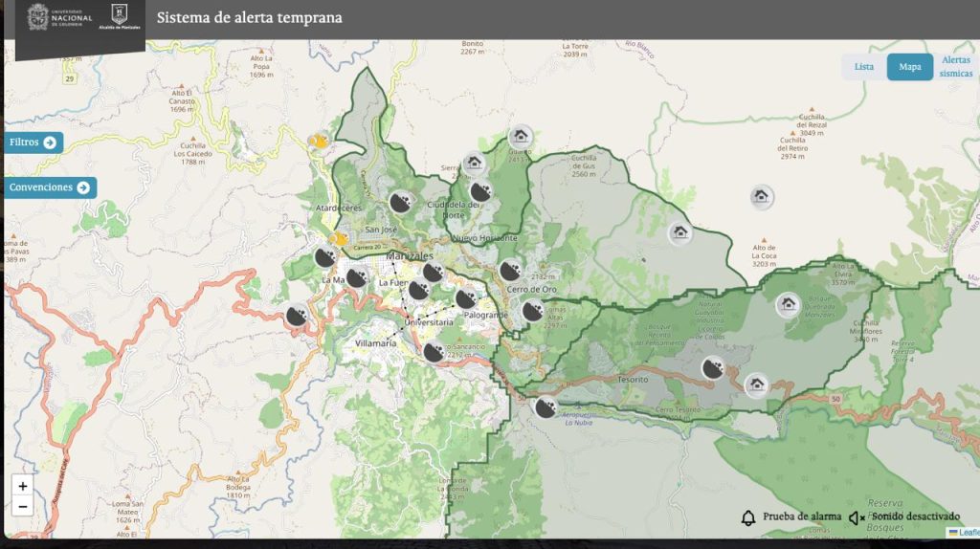
Task: Toggle the muted speaker sound icon
Action: pos(856,517)
